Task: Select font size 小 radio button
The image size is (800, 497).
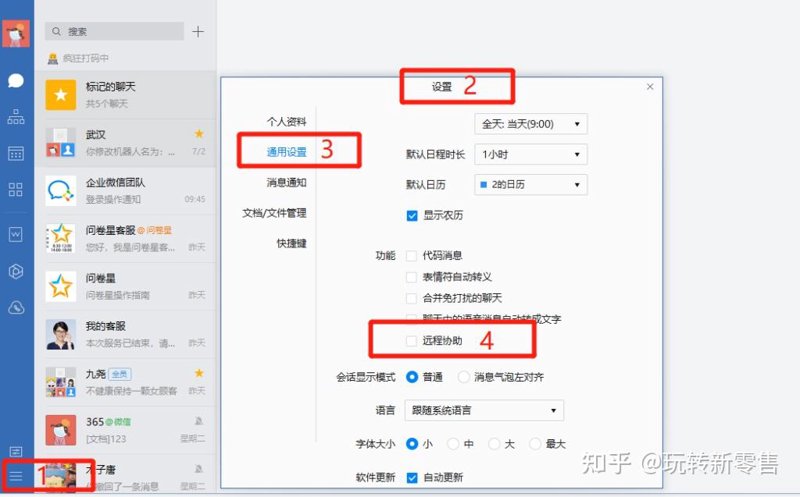Action: [412, 444]
